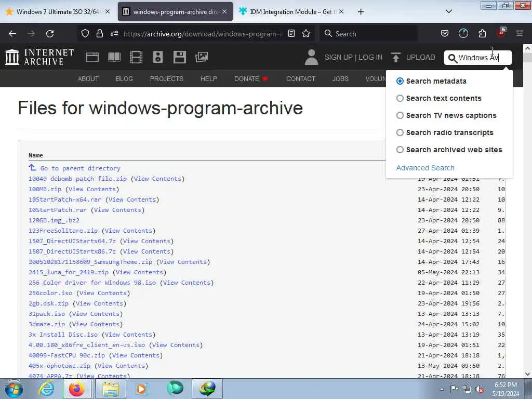Image resolution: width=532 pixels, height=399 pixels.
Task: Click the page scrollbar down arrow
Action: tap(527, 374)
